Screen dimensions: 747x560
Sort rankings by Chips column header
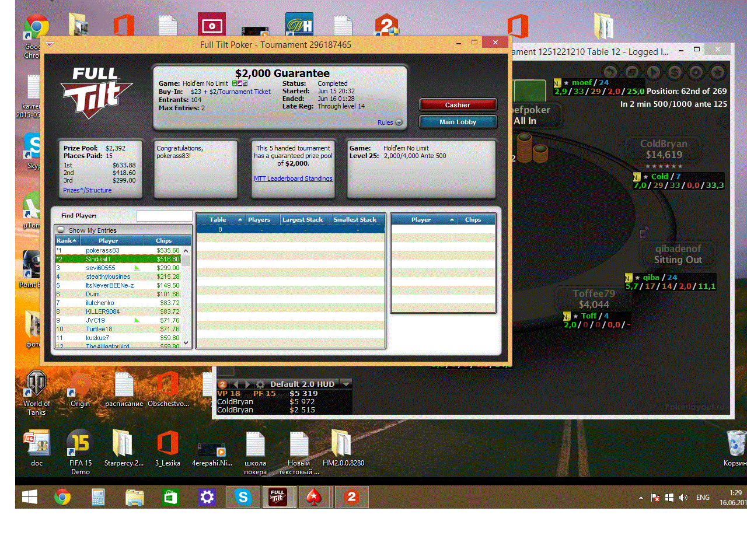tap(167, 240)
